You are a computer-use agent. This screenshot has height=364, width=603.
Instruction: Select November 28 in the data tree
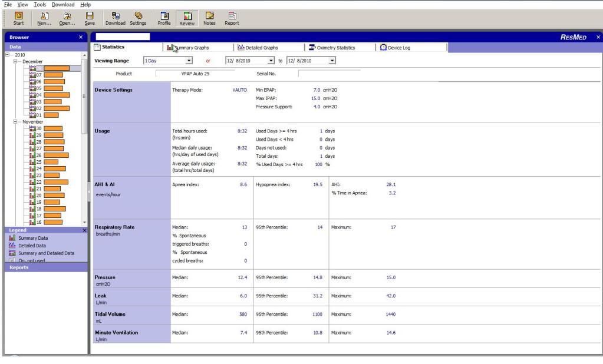47,142
